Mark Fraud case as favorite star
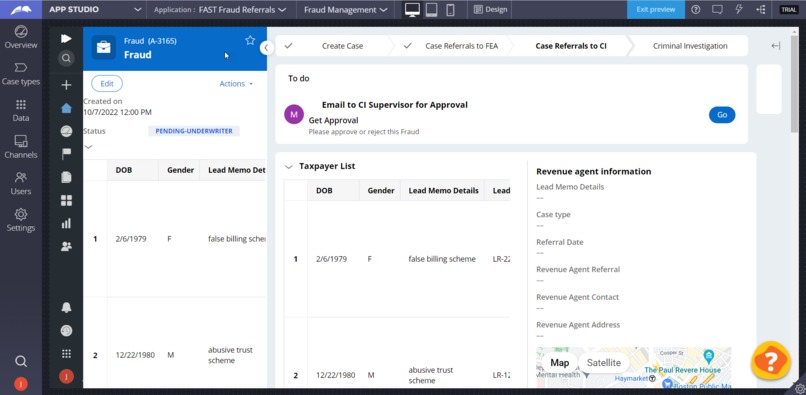 [x=250, y=40]
